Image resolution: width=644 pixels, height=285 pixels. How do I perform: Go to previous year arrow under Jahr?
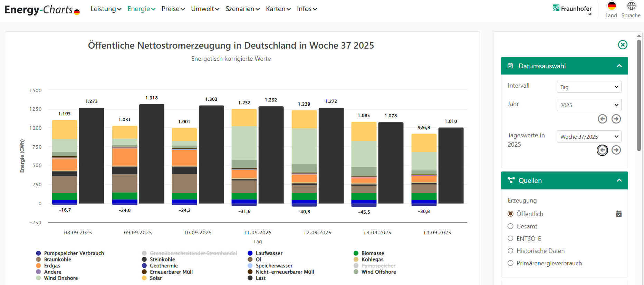pyautogui.click(x=602, y=119)
